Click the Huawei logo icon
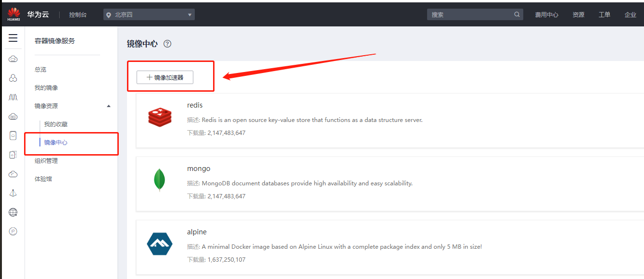The width and height of the screenshot is (644, 279). [x=13, y=14]
